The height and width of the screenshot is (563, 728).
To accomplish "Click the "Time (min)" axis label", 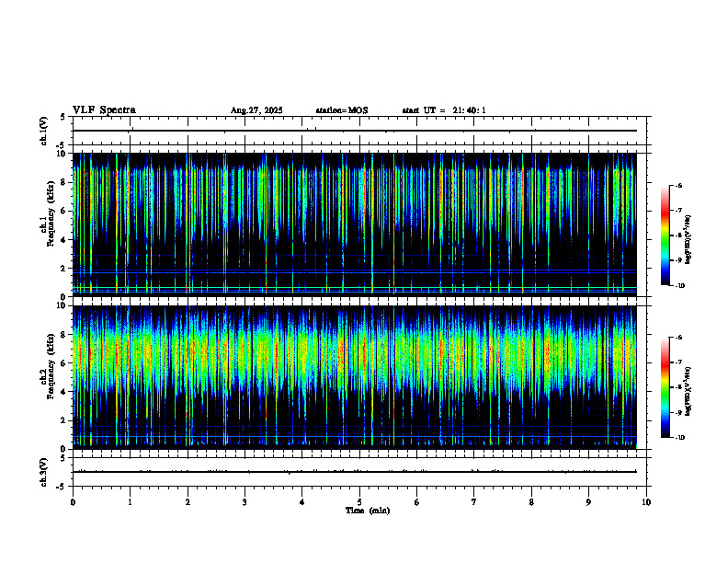I will [x=368, y=511].
